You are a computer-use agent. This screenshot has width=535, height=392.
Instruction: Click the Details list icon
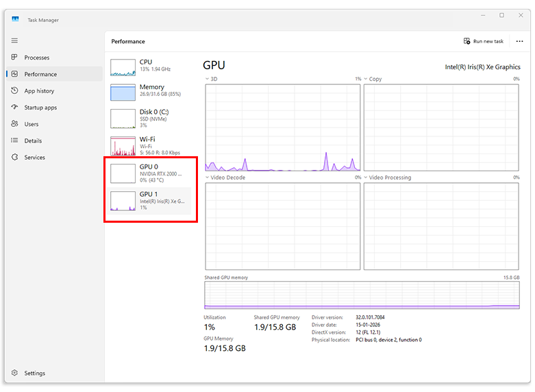[x=14, y=140]
